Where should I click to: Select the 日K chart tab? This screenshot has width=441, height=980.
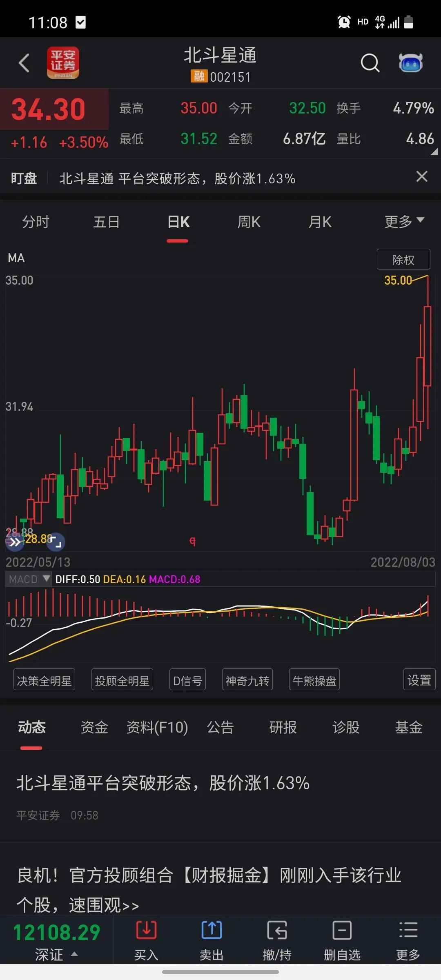(178, 222)
